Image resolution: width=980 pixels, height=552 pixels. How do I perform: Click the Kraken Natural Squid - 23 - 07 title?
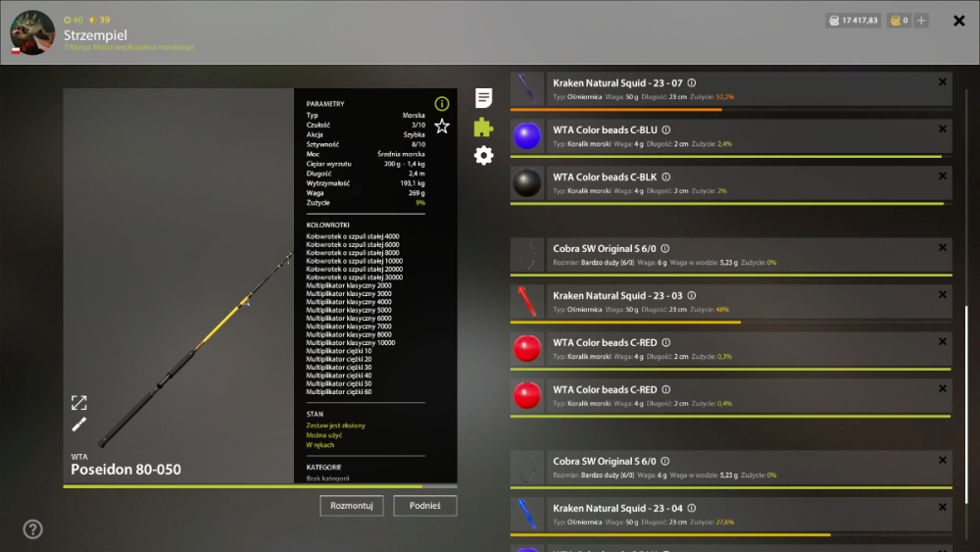click(x=617, y=83)
